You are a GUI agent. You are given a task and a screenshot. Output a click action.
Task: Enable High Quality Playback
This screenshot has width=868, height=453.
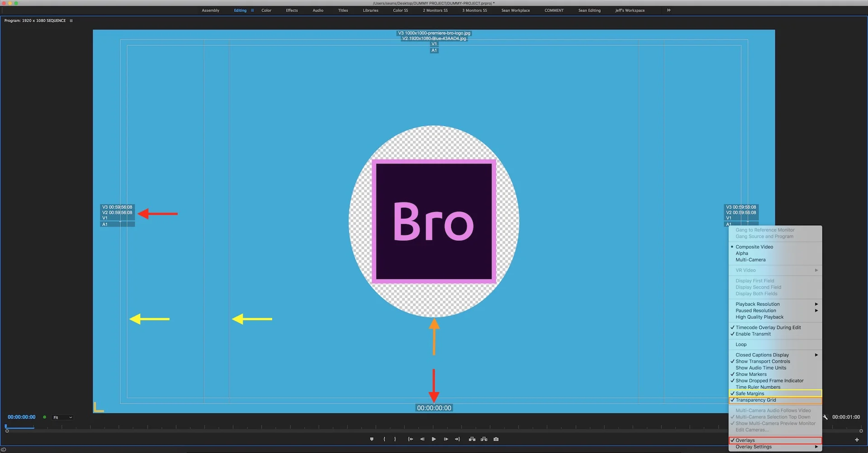[x=775, y=317]
